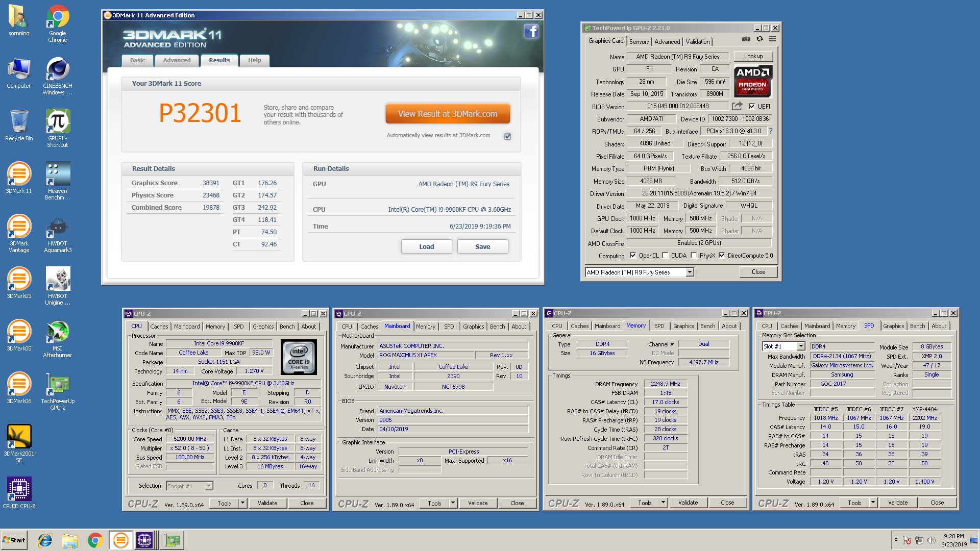Open Slot #1 dropdown in SPD window

pos(801,346)
